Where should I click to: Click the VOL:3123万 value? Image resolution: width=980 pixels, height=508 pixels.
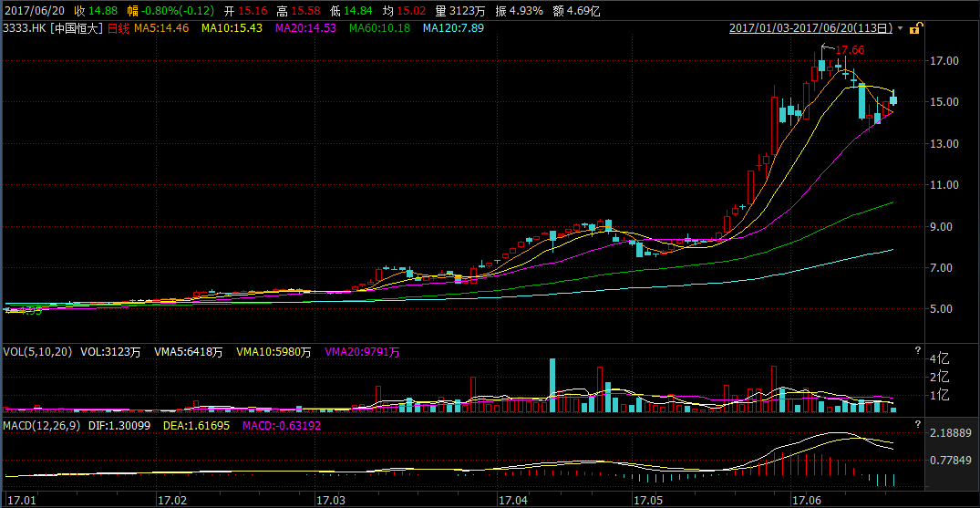[110, 352]
